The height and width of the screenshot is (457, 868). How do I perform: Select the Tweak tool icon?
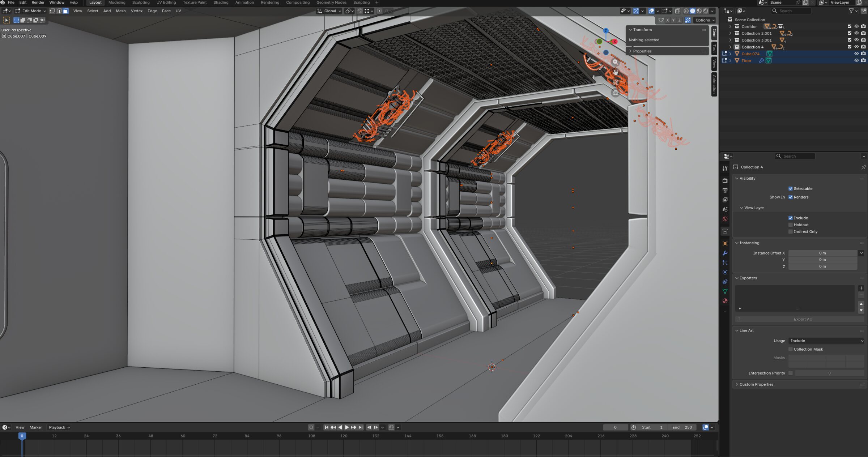[7, 20]
